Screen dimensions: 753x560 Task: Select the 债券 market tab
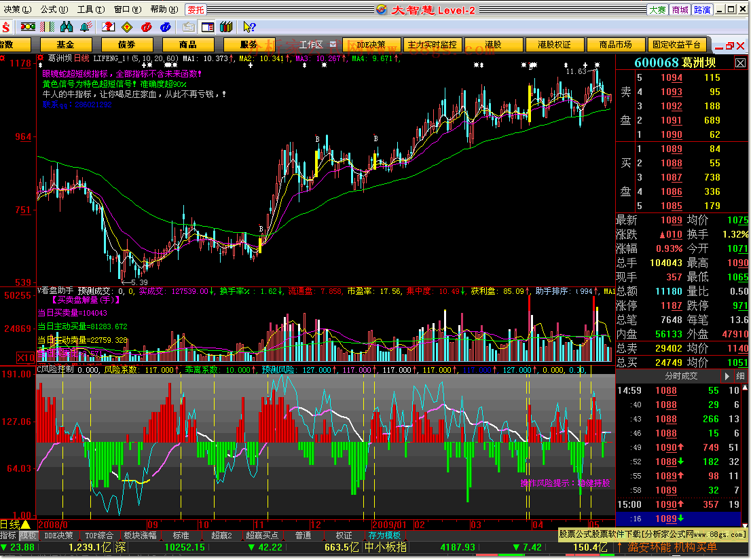127,45
